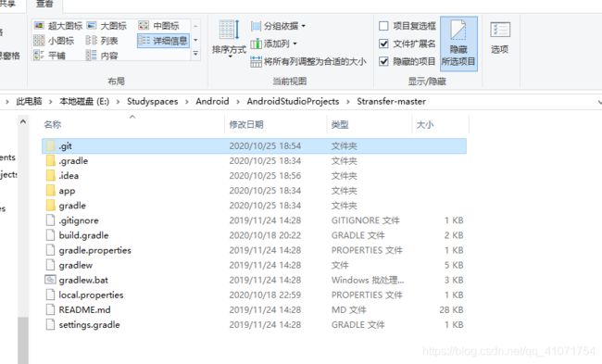Image resolution: width=602 pixels, height=364 pixels.
Task: Expand layout gallery more arrow
Action: (x=195, y=54)
